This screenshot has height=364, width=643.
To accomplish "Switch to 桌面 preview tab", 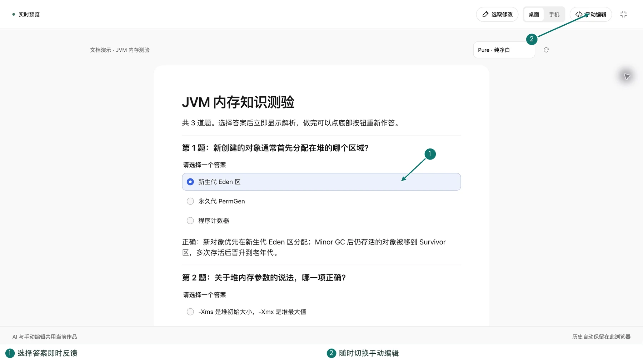I will pyautogui.click(x=534, y=14).
